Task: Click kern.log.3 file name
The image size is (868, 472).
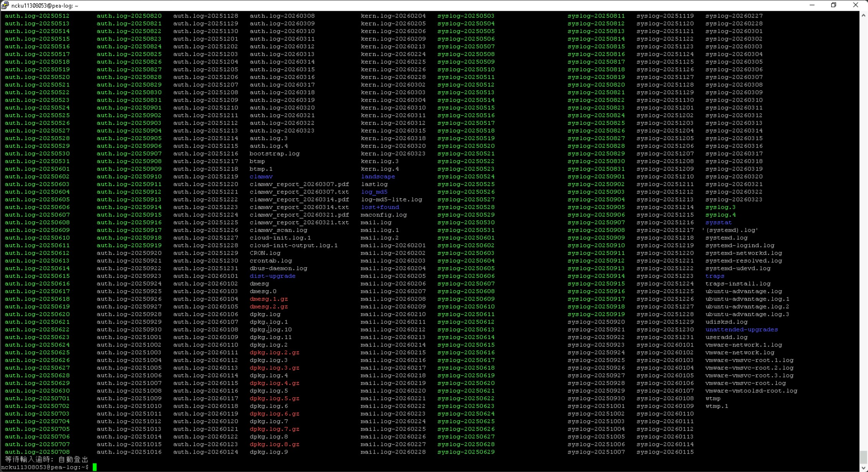Action: [380, 161]
